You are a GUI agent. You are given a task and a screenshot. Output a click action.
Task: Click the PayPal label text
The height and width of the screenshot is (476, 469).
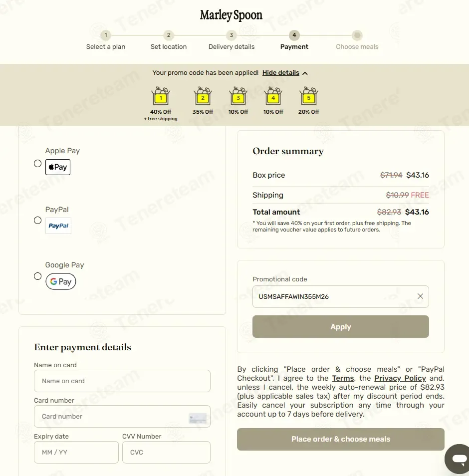[x=57, y=210]
